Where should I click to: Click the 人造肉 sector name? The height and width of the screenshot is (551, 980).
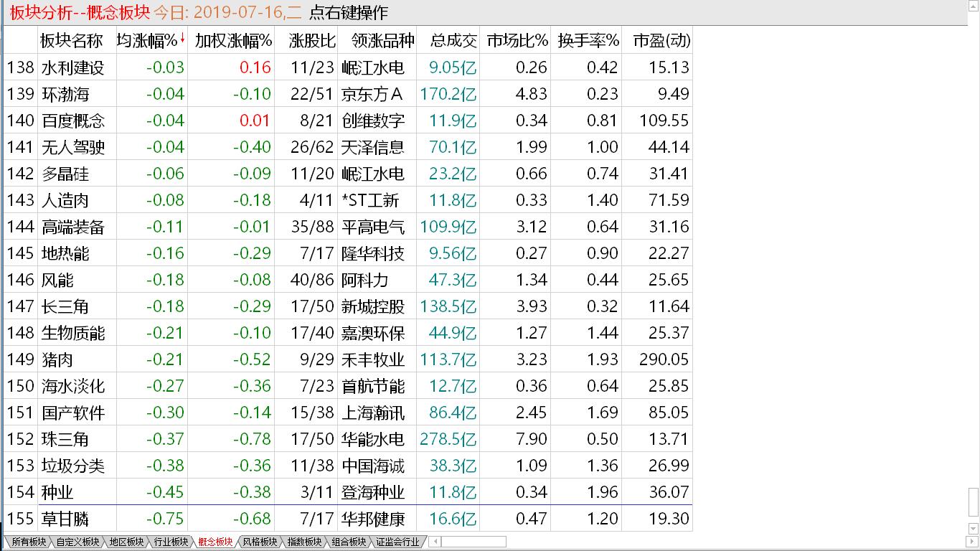click(65, 200)
